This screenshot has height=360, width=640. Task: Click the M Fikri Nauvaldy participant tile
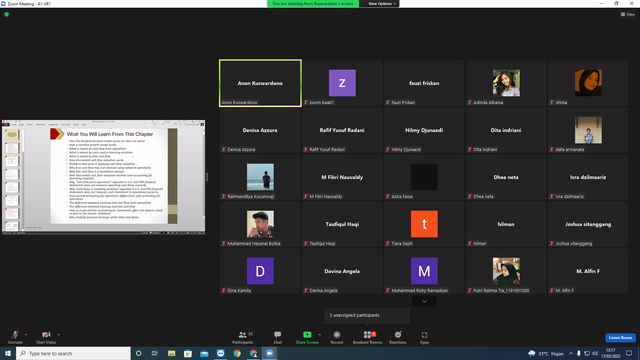342,177
